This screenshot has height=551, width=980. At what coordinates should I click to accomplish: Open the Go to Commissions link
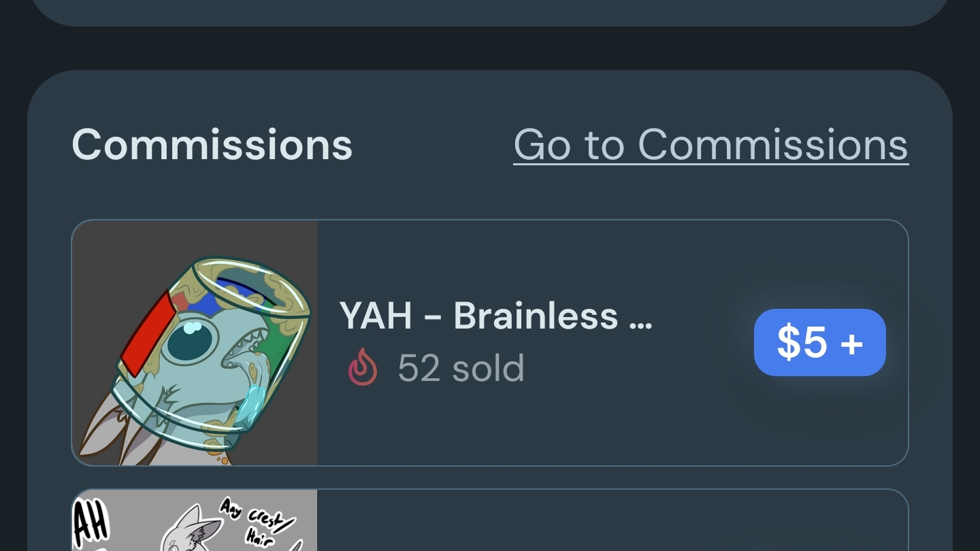tap(710, 144)
